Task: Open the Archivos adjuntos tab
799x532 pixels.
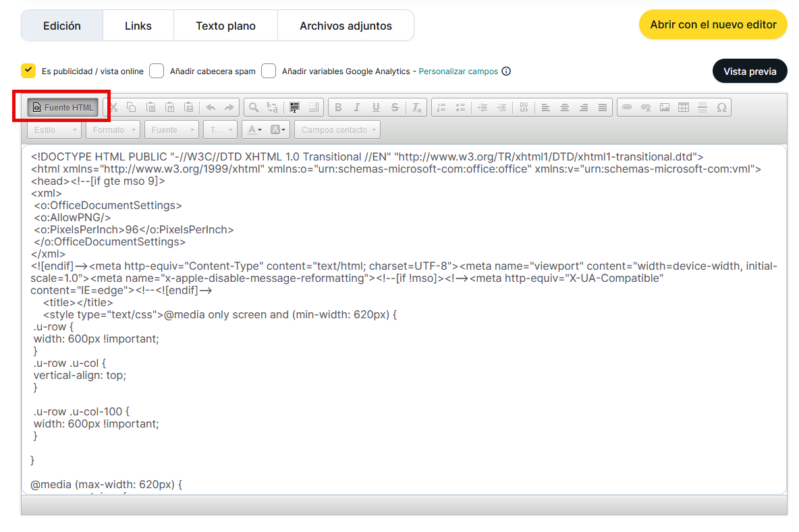Action: [346, 26]
